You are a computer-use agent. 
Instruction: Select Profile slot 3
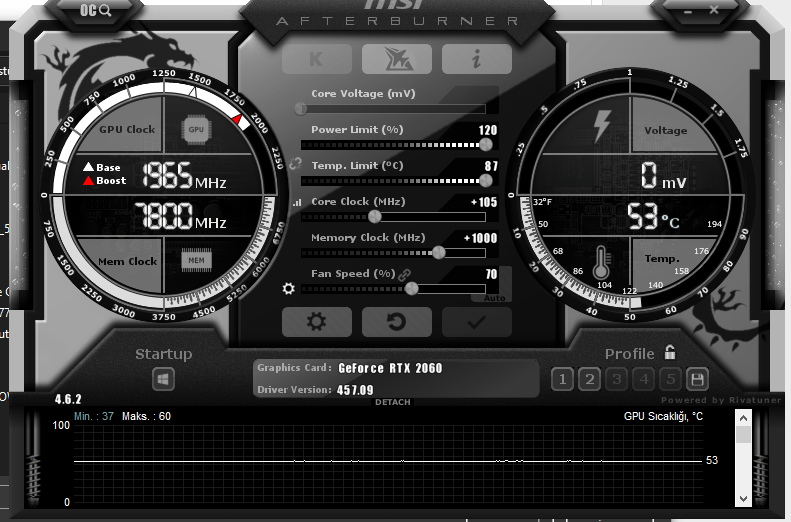tap(616, 379)
